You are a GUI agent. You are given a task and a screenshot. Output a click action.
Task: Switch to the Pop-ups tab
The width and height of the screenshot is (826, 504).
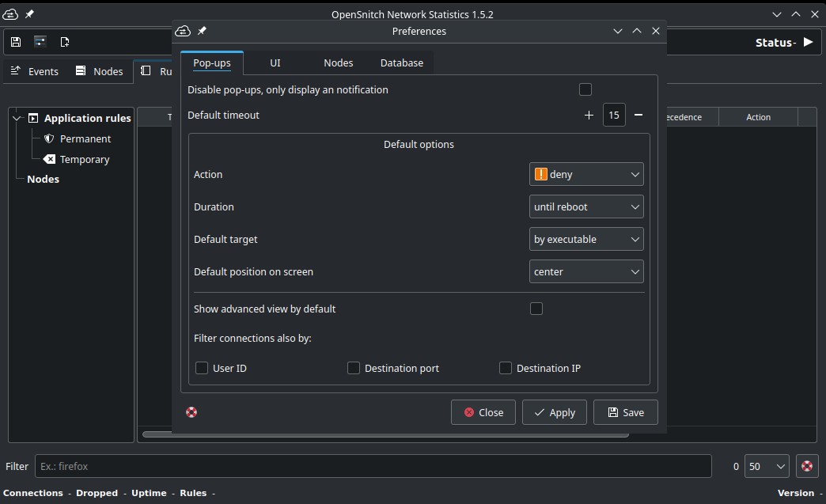[x=212, y=63]
